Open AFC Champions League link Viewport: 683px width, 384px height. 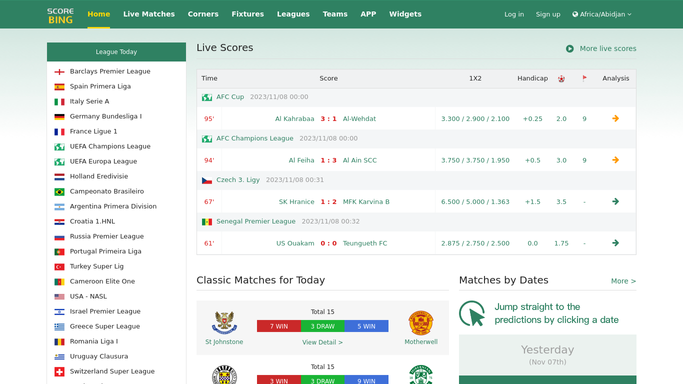(255, 138)
